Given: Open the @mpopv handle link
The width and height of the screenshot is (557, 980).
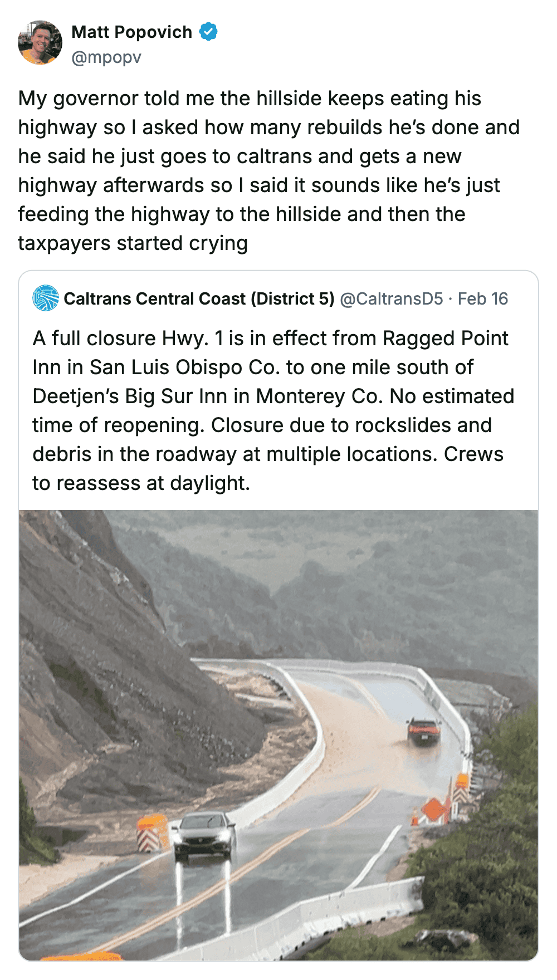Looking at the screenshot, I should [x=106, y=57].
